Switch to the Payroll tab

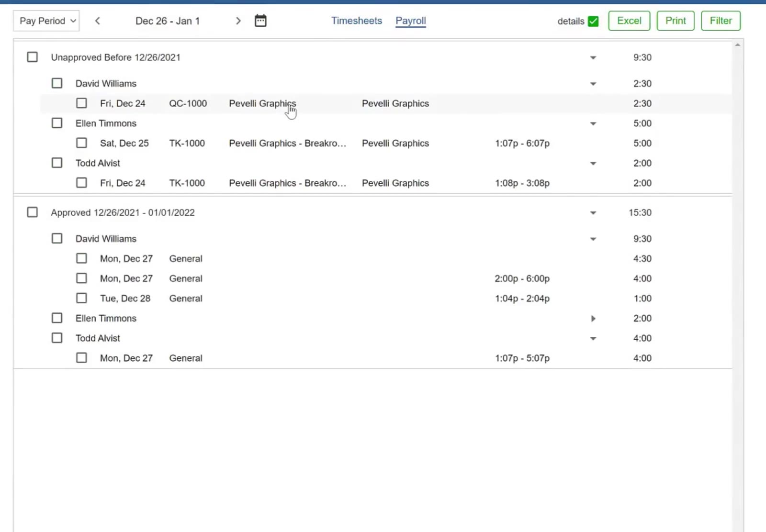tap(411, 21)
